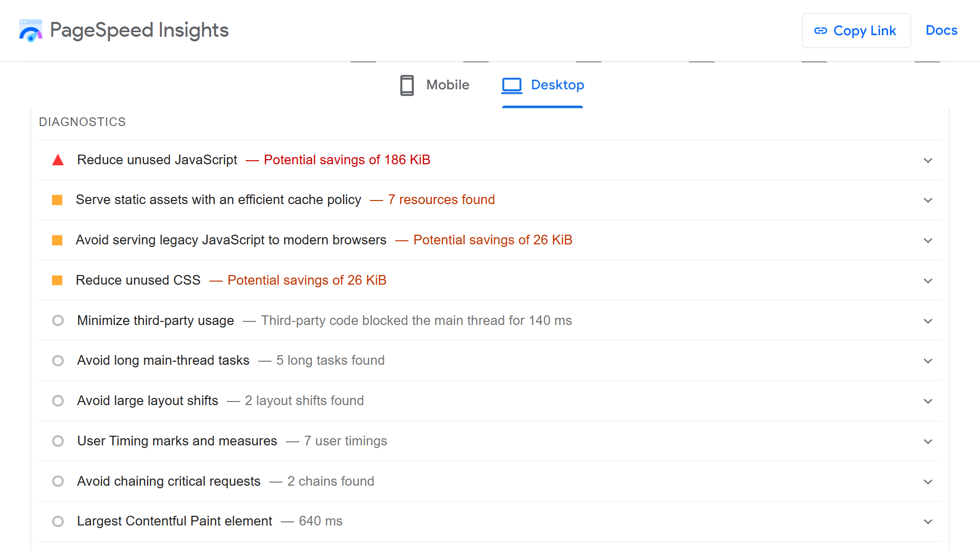Image resolution: width=980 pixels, height=551 pixels.
Task: Click 'Largest Contentful Paint element' title
Action: pos(175,521)
